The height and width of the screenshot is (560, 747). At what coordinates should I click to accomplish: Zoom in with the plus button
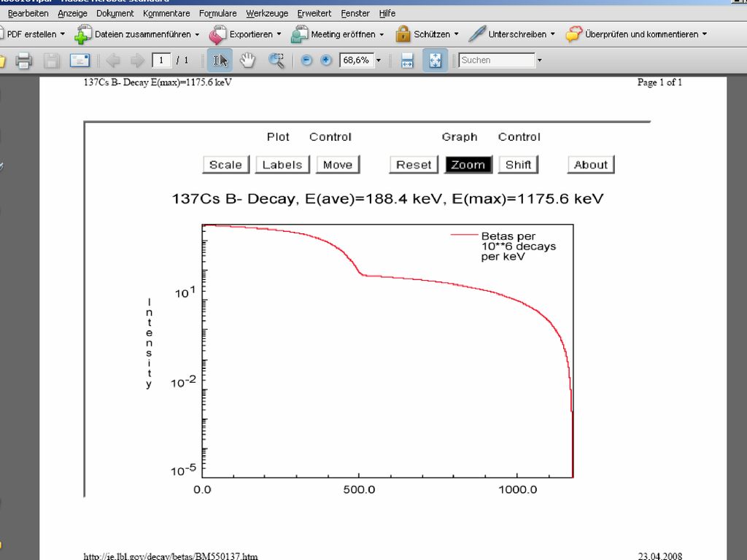(326, 61)
